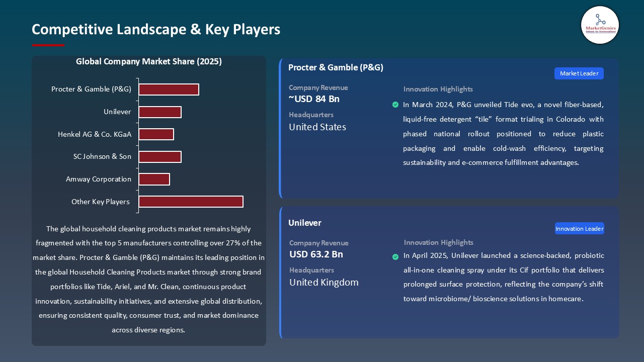Click the red underline accent below the title

pos(48,45)
